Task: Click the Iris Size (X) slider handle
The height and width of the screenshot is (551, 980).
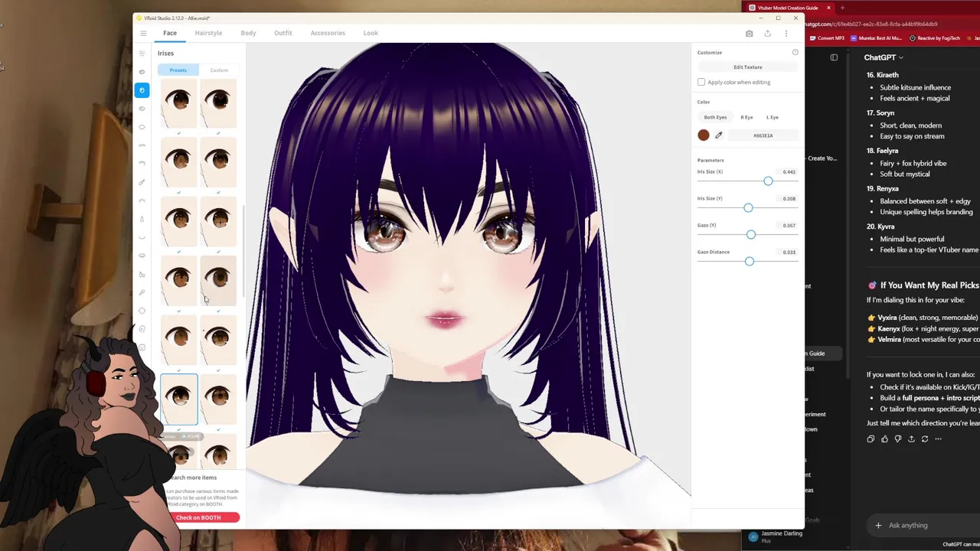Action: (x=768, y=181)
